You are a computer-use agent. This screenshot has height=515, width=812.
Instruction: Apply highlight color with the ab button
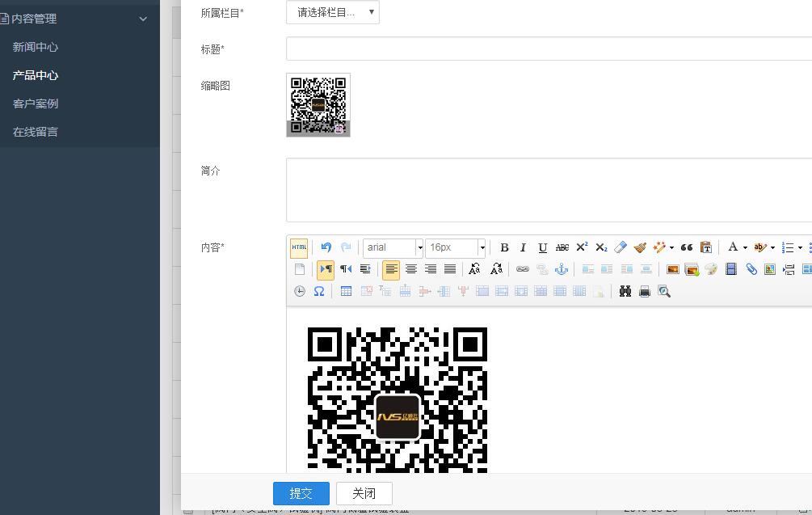(759, 247)
